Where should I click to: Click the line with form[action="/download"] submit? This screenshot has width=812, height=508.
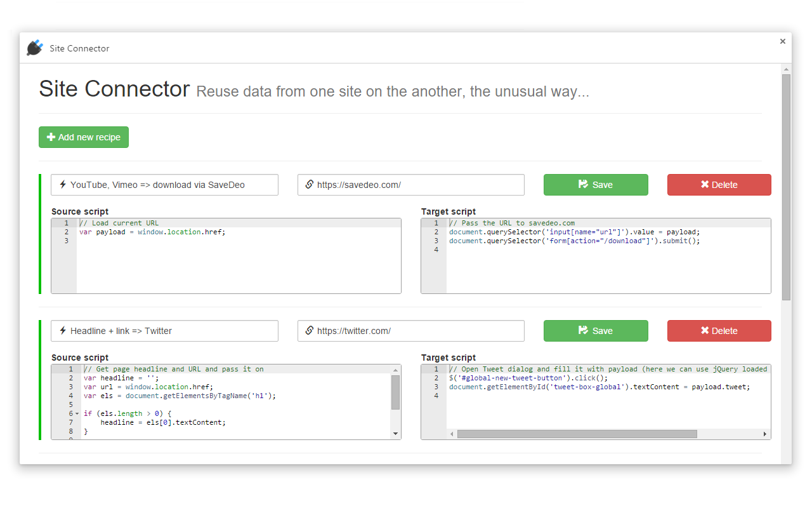point(575,241)
